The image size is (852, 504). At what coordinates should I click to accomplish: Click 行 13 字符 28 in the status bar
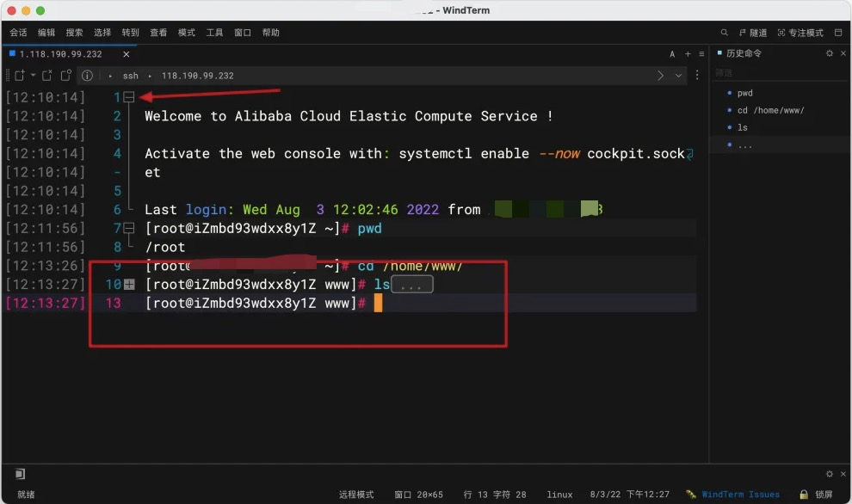(x=495, y=495)
